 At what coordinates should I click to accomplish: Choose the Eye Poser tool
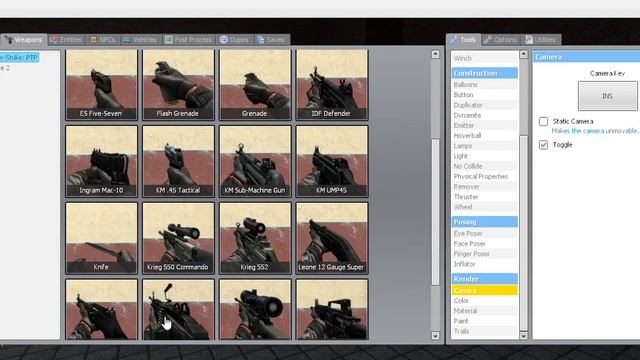click(484, 233)
